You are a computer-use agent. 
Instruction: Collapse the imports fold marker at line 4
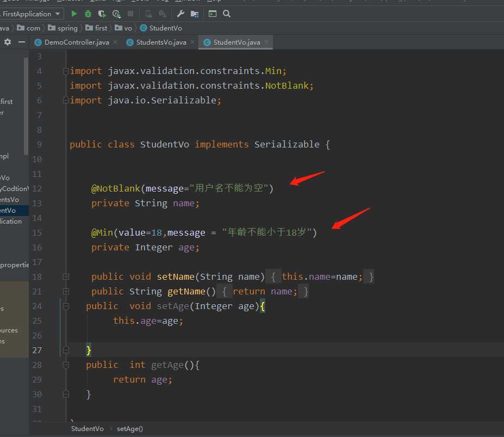click(66, 71)
